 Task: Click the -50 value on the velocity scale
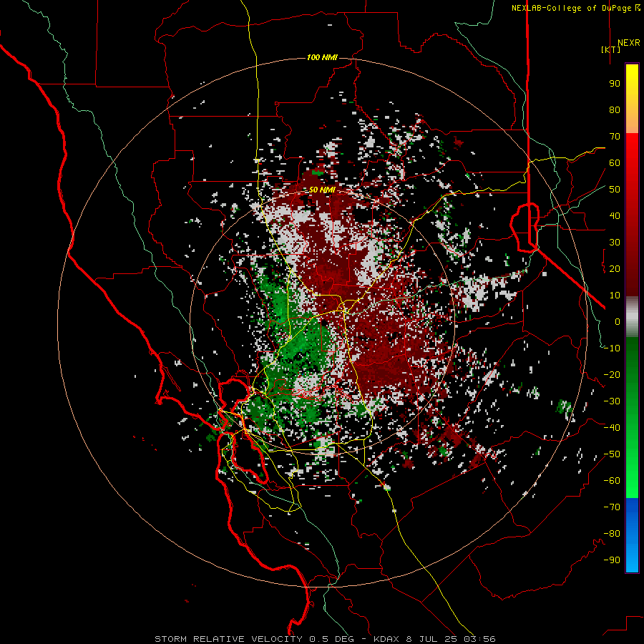(x=612, y=454)
